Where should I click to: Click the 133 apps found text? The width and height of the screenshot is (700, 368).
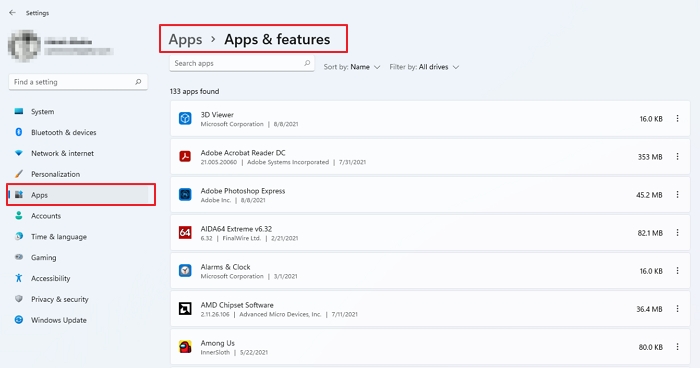(x=194, y=92)
